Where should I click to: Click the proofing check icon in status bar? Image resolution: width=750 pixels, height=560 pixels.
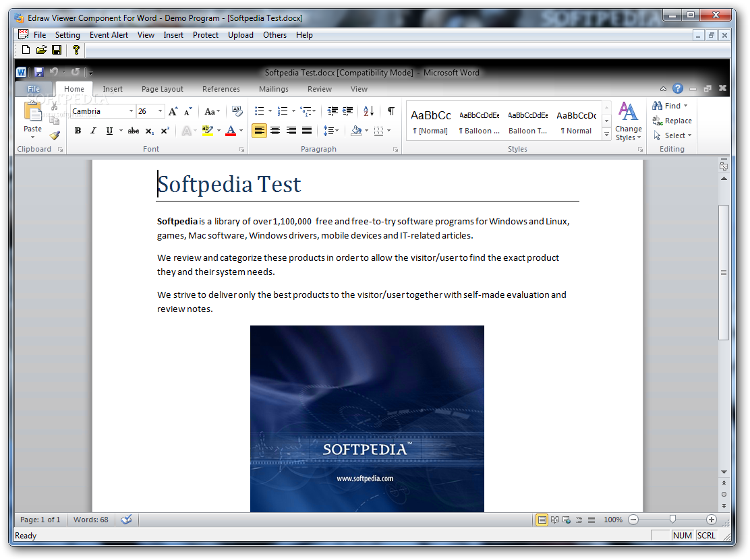(x=126, y=520)
